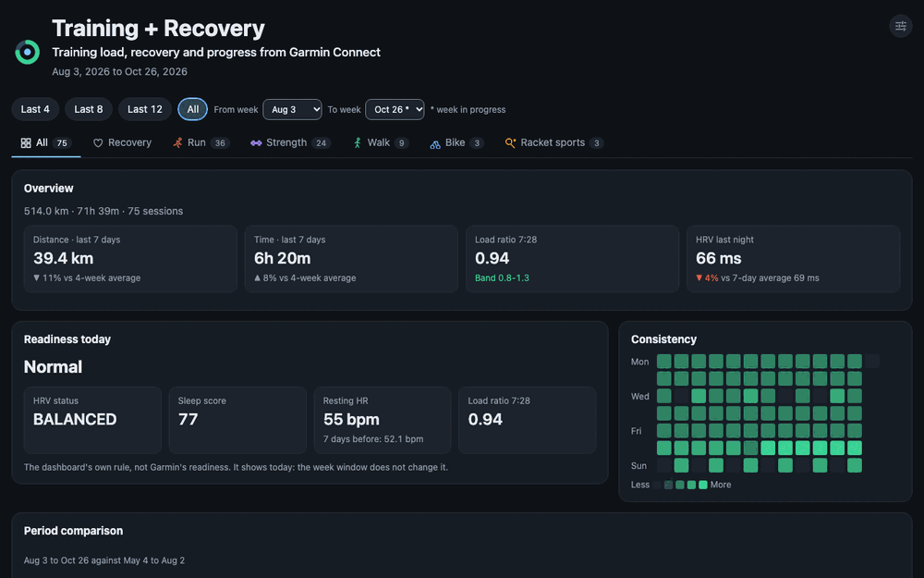The image size is (924, 578).
Task: Click '4% vs 7-day average 69 ms' text
Action: pos(761,277)
